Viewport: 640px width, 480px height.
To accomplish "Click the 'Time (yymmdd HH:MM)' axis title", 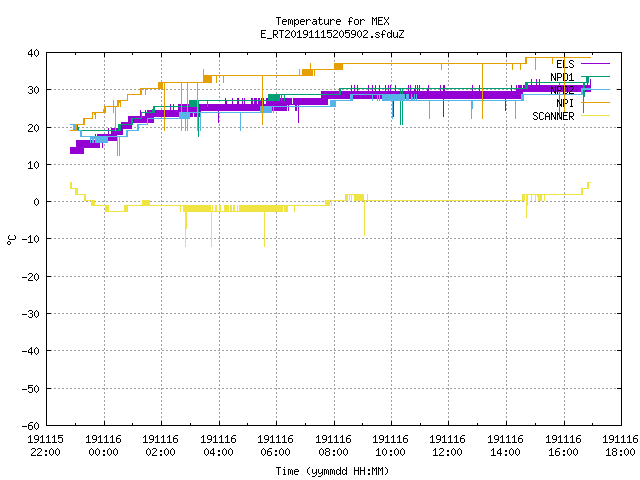I will [x=332, y=471].
